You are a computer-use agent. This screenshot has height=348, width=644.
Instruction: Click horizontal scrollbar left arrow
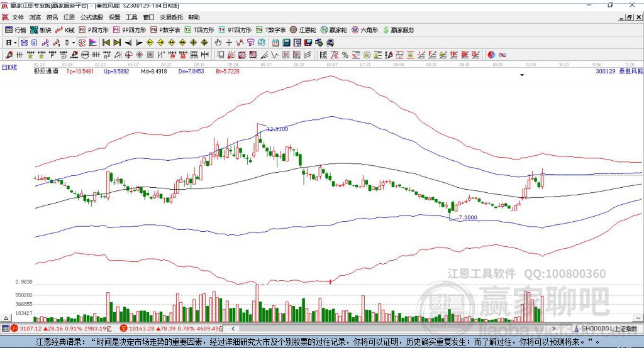(x=233, y=329)
